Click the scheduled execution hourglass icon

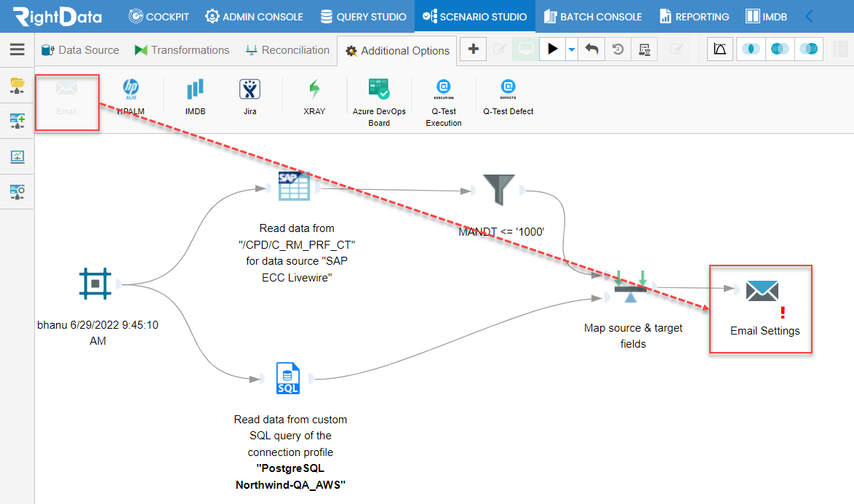[x=645, y=49]
